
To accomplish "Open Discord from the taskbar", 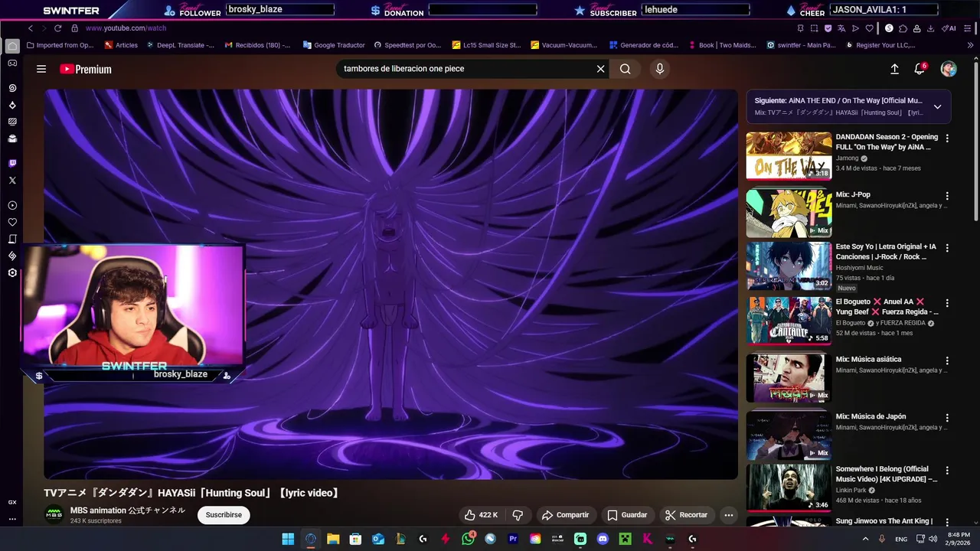I will 603,539.
